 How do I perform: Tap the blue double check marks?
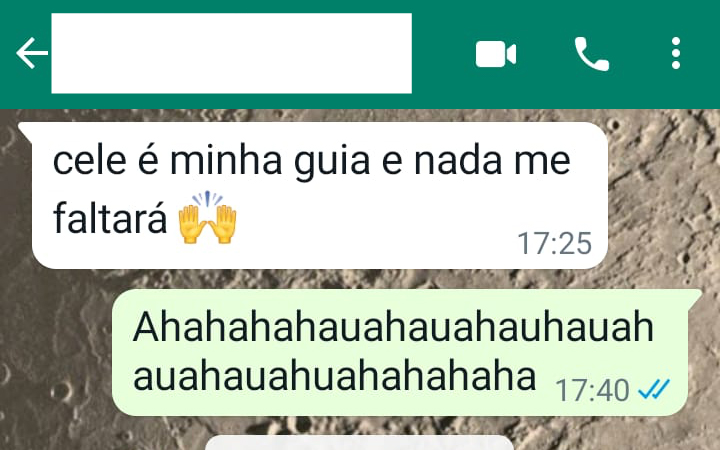coord(654,389)
